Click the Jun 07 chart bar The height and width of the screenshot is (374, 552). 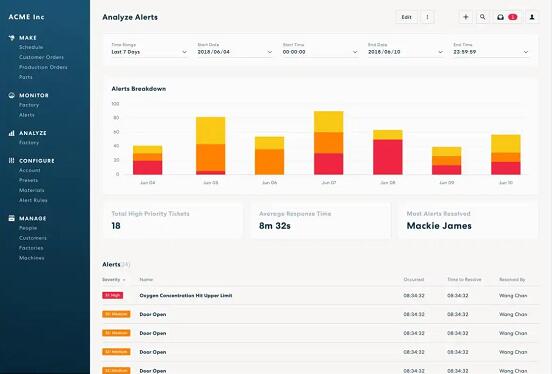click(328, 143)
